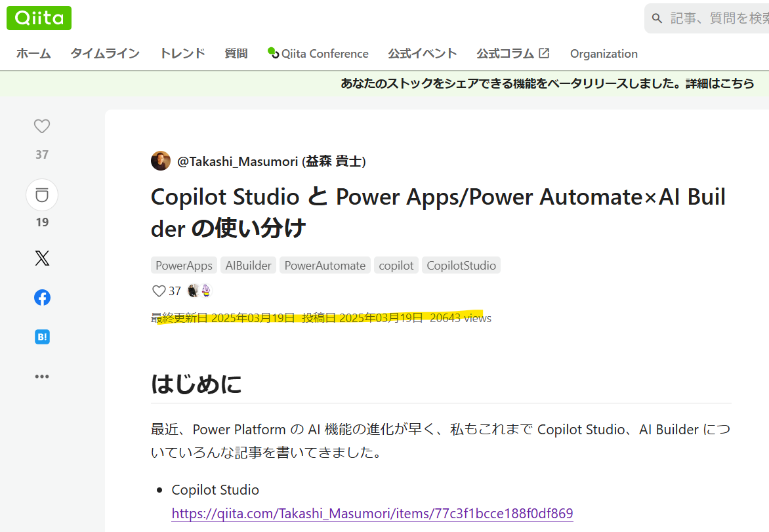Open the beta release announcement banner
Viewport: 769px width, 532px height.
pos(547,83)
